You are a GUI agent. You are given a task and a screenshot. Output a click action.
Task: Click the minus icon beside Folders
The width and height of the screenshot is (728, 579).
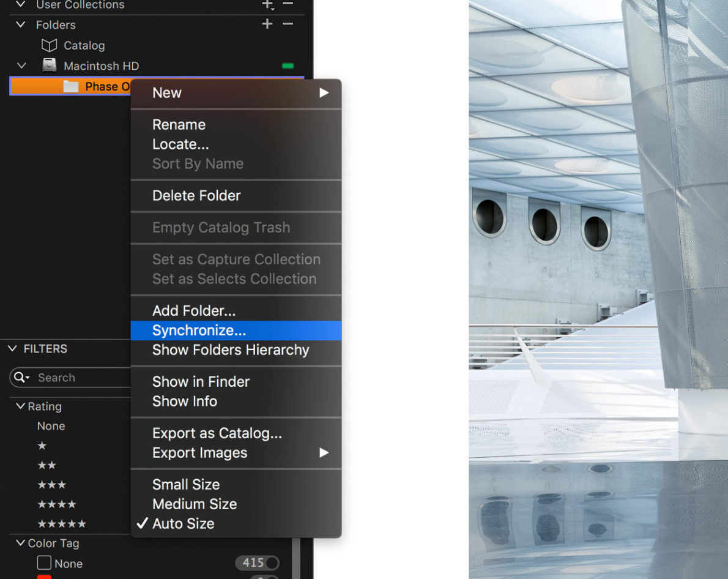pyautogui.click(x=286, y=24)
